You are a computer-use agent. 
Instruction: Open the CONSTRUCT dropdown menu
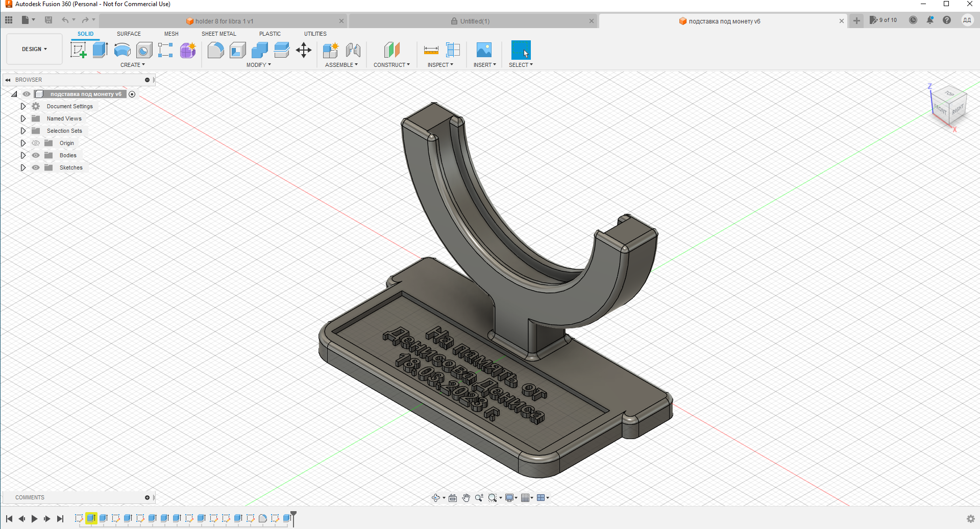point(391,65)
